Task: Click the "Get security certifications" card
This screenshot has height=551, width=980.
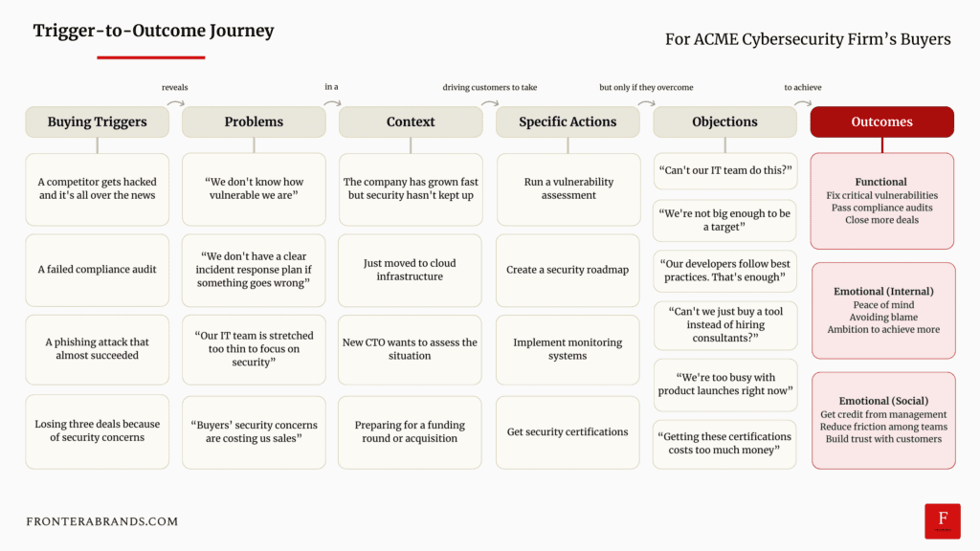Action: [568, 432]
